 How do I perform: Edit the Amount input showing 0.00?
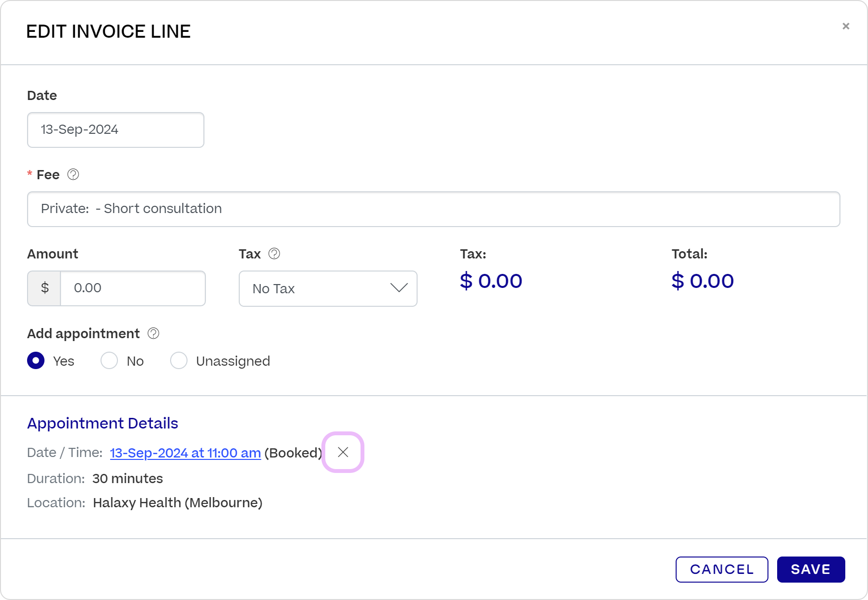(x=133, y=288)
